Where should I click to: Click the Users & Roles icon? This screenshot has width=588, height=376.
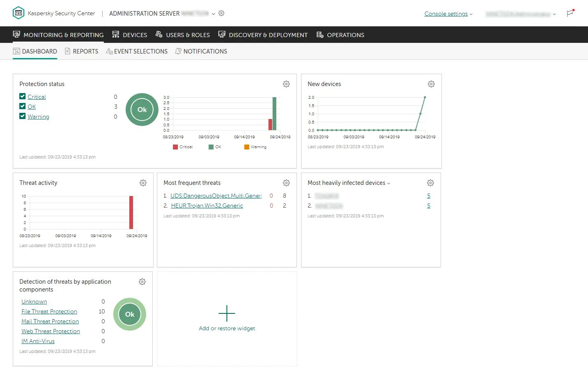coord(159,34)
